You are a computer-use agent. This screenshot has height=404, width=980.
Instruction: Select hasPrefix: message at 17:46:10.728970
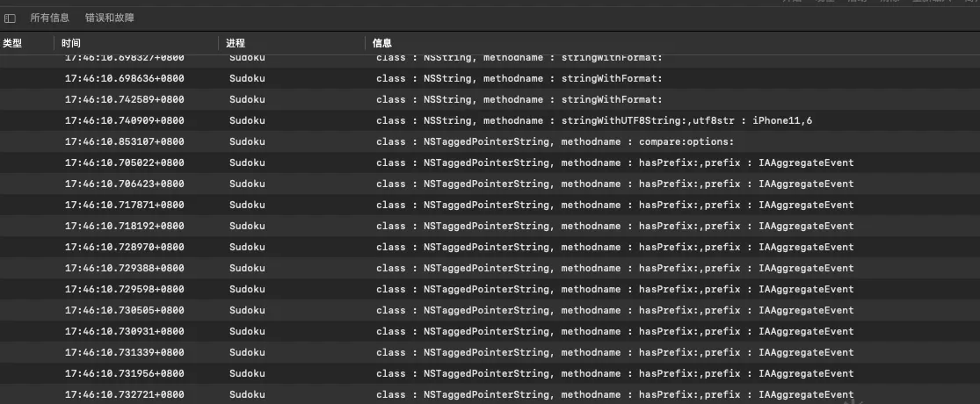(x=615, y=247)
